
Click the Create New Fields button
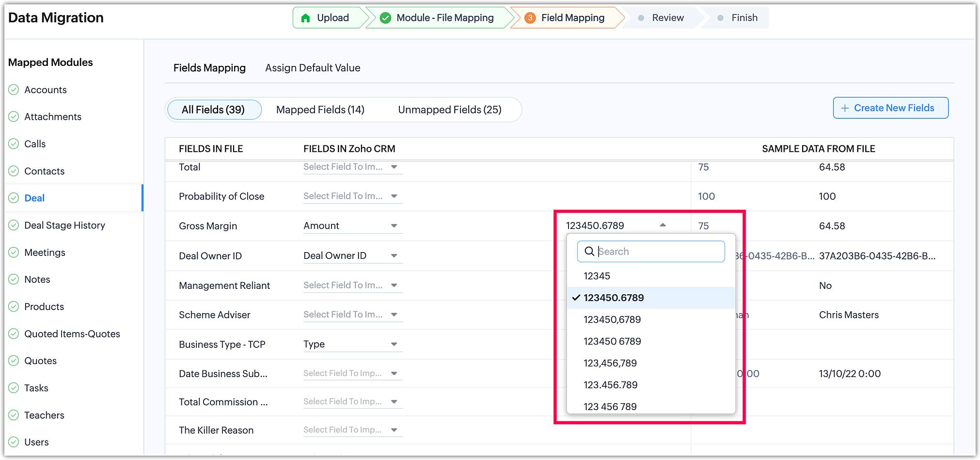[890, 108]
